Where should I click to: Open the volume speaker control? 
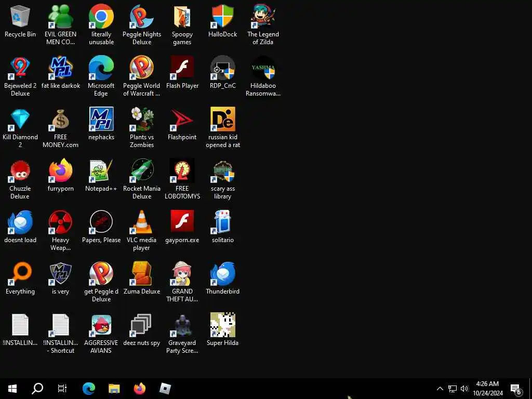coord(464,389)
